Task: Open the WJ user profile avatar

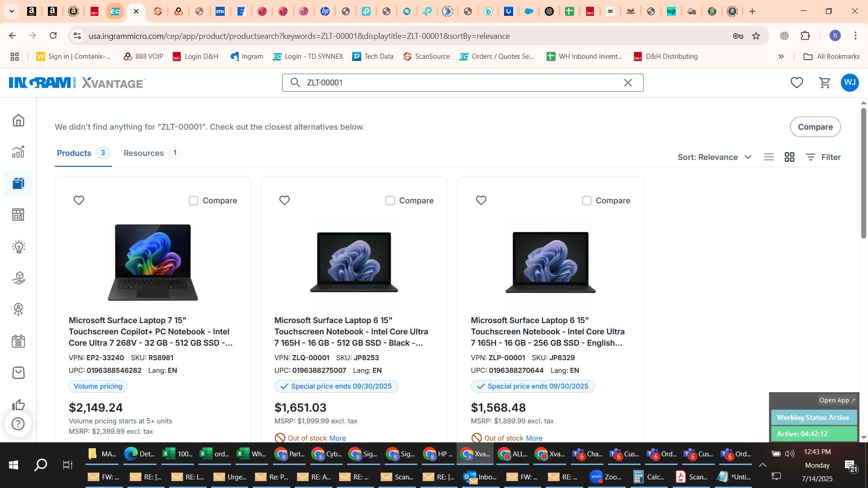Action: tap(850, 83)
